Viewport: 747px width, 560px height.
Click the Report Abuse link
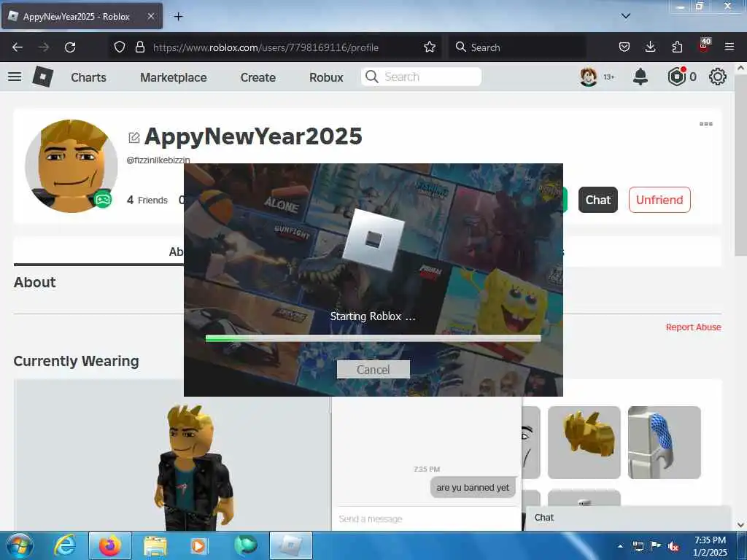[x=693, y=327]
